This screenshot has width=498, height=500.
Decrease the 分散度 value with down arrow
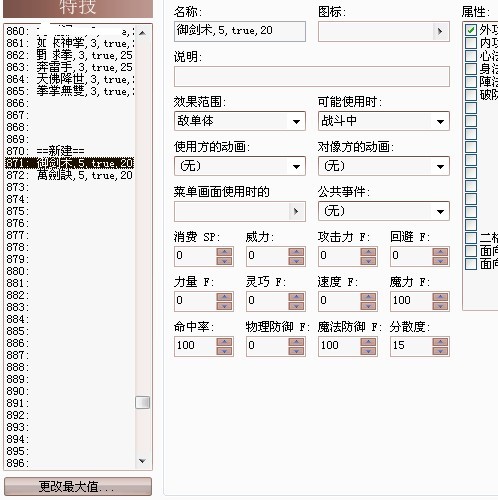tap(440, 351)
